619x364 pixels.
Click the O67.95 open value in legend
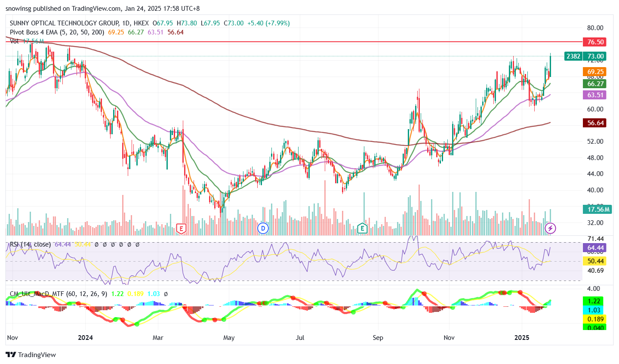163,23
